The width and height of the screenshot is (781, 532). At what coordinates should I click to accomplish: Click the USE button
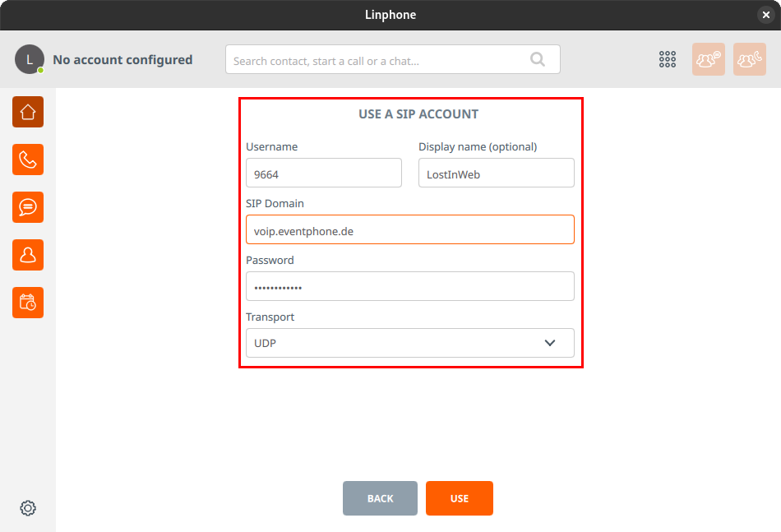click(x=460, y=498)
